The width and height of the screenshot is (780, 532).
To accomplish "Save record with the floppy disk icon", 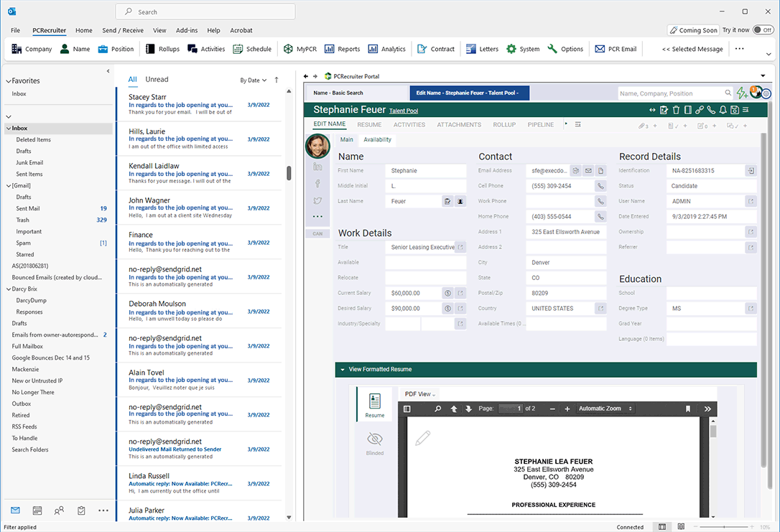I will 734,110.
